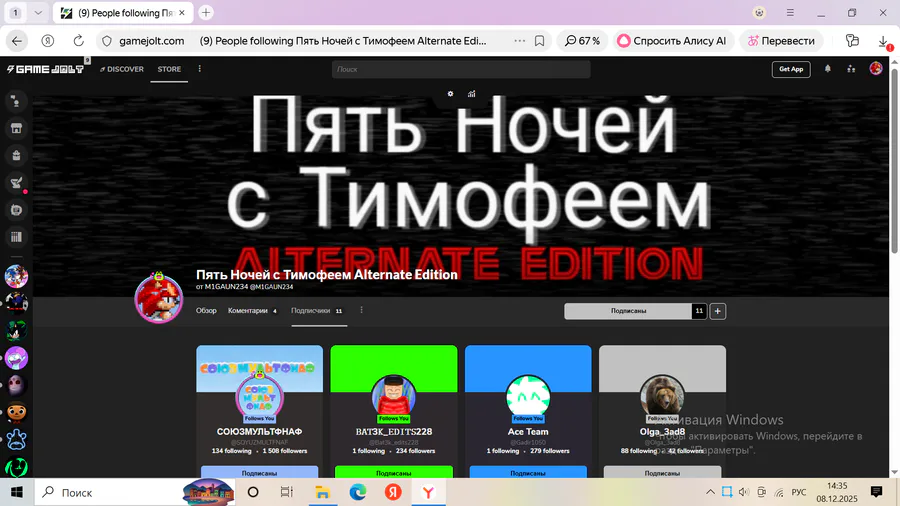Open File Explorer from the taskbar
Screen dimensions: 900x506
322,492
